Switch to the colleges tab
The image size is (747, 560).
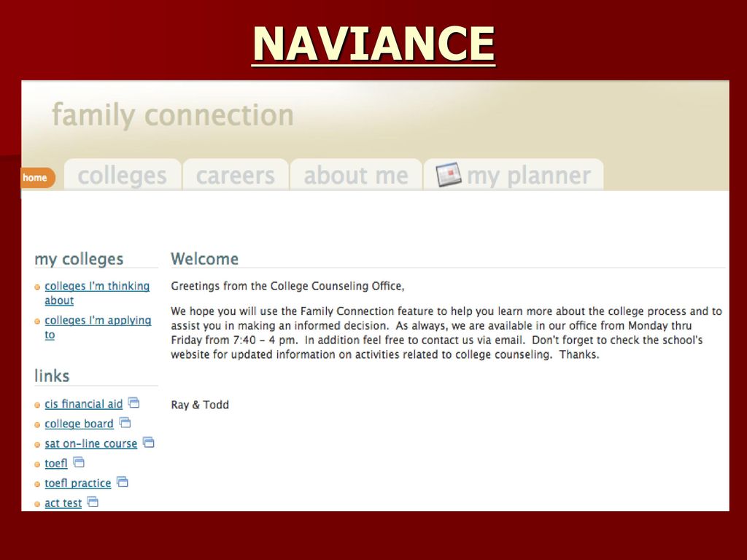(x=123, y=175)
